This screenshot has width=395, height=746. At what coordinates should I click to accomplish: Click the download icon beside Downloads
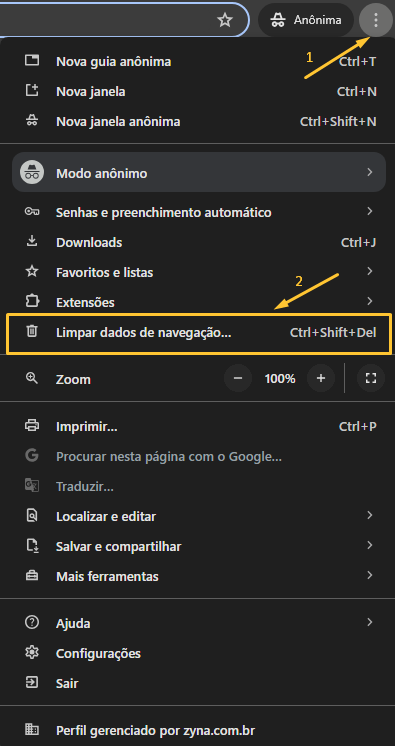pyautogui.click(x=31, y=242)
